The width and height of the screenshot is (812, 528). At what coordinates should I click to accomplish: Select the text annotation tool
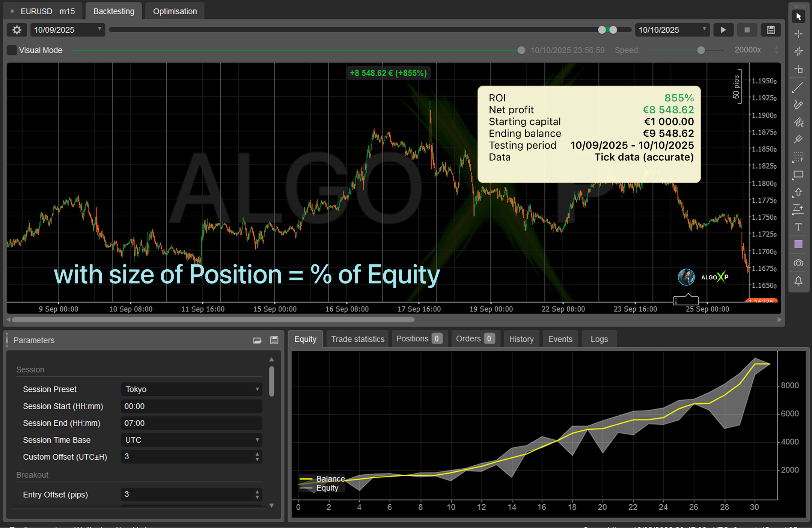pos(798,227)
